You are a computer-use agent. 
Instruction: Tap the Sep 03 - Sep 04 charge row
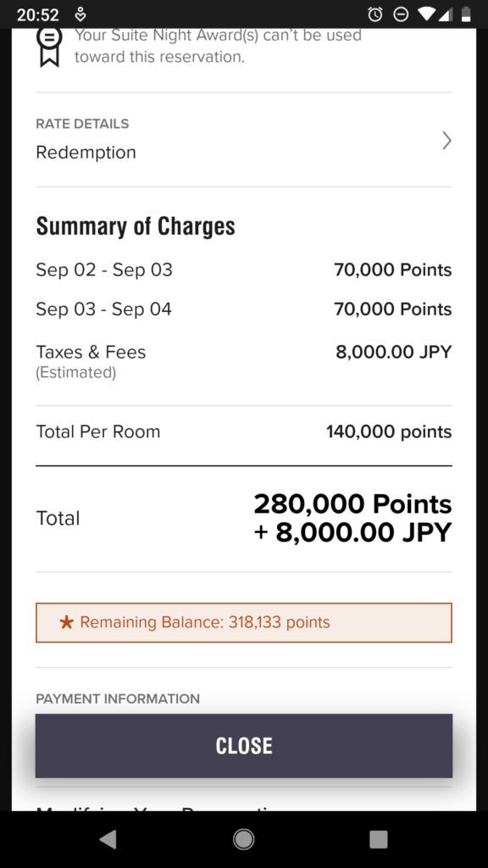point(244,309)
